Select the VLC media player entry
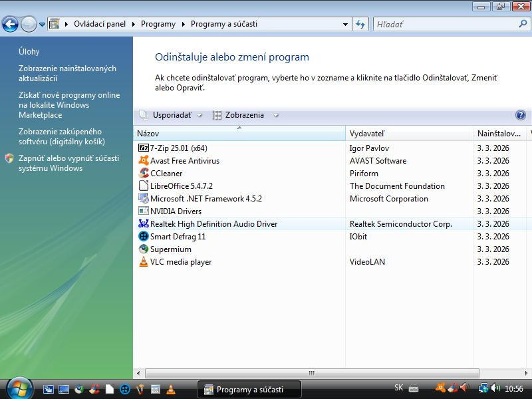532x399 pixels. tap(180, 262)
